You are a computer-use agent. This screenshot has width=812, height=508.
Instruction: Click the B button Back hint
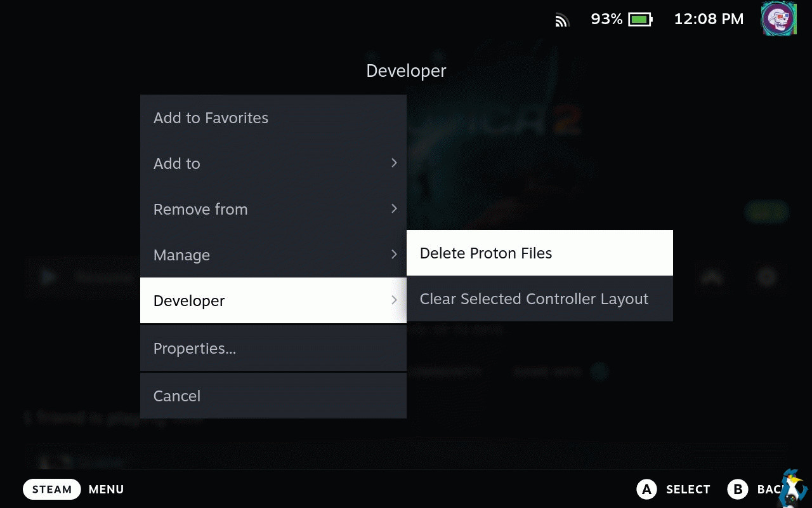(737, 490)
